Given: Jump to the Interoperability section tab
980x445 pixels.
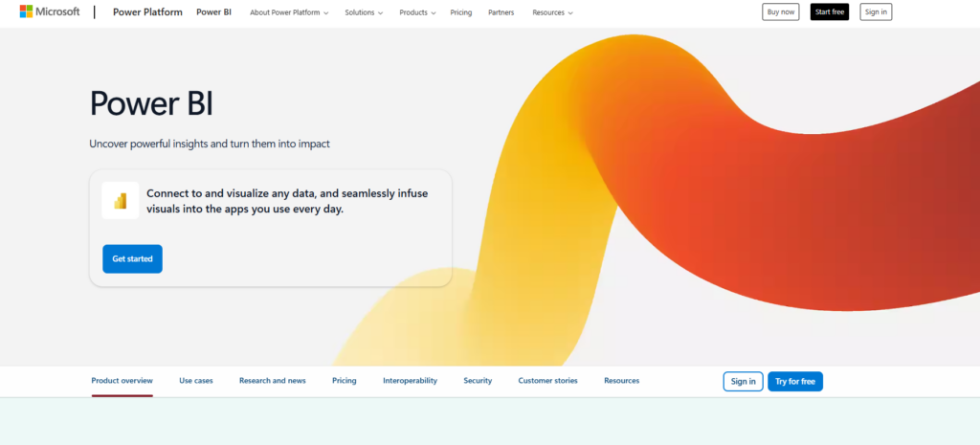Looking at the screenshot, I should click(410, 381).
